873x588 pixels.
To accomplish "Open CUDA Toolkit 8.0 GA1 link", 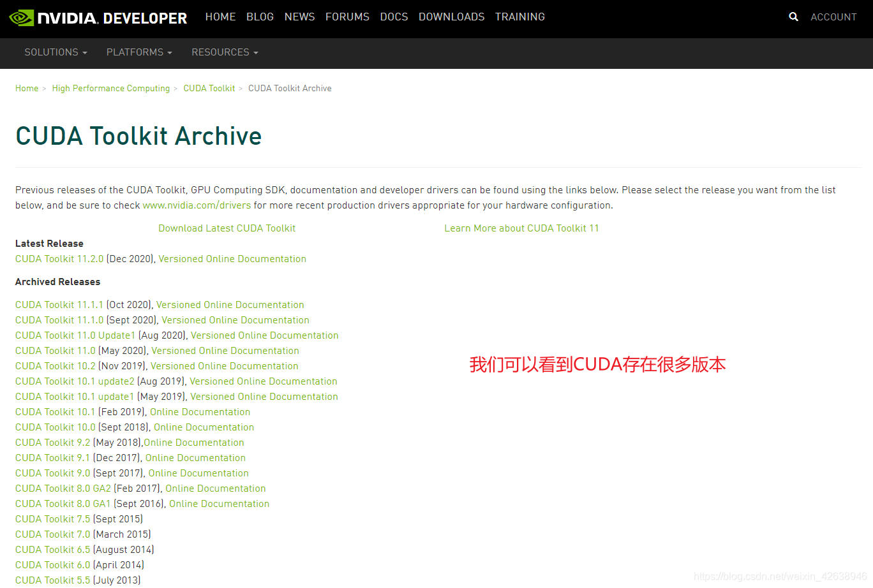I will 63,504.
